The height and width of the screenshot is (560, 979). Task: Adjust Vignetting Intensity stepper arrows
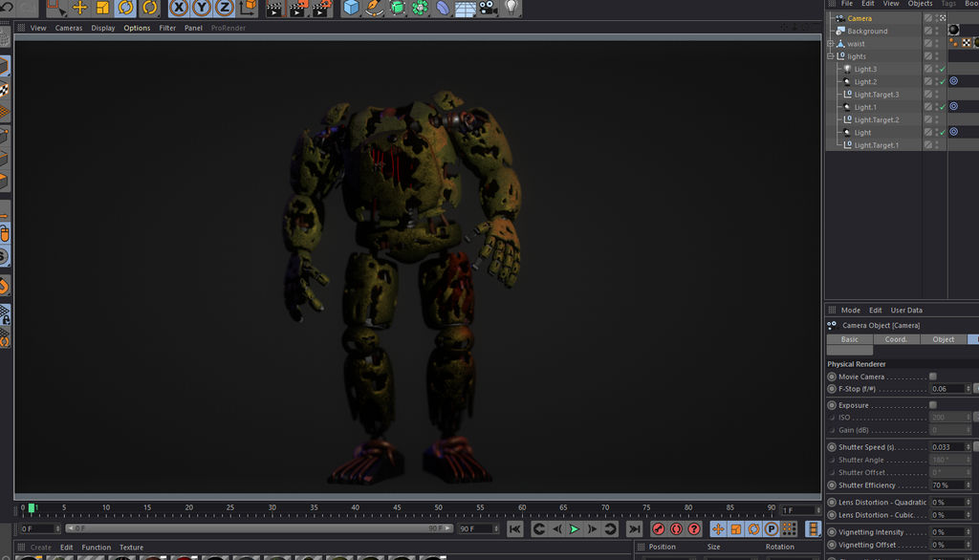[968, 532]
